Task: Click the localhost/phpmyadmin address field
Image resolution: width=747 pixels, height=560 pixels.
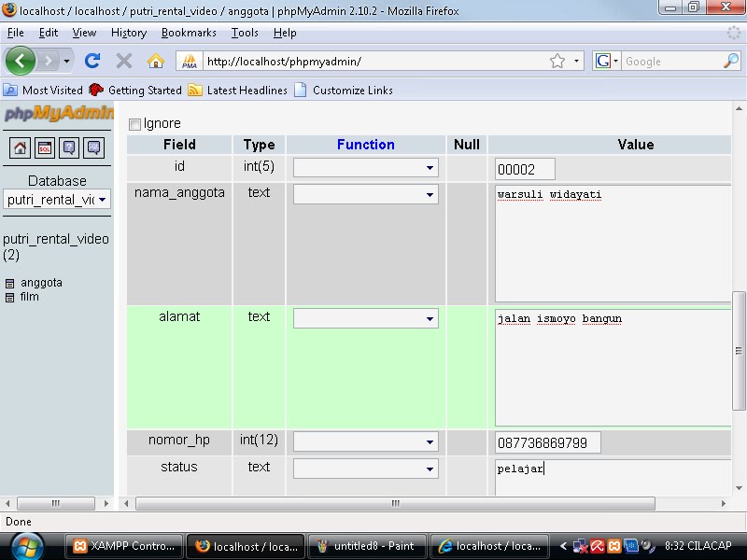Action: point(375,62)
